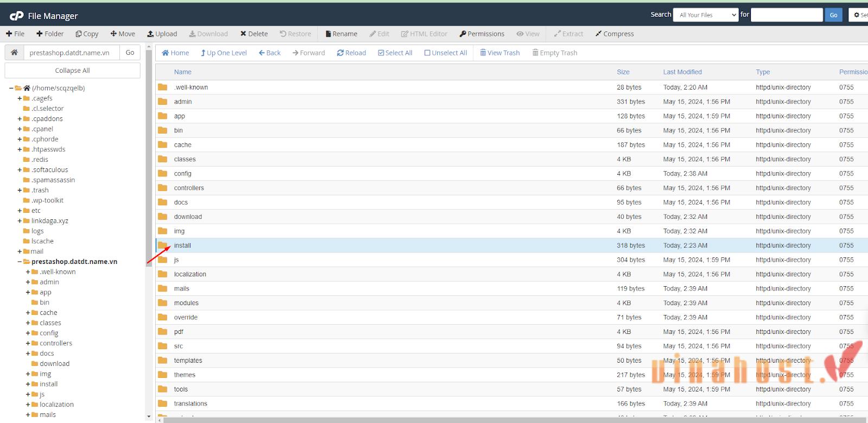Screen dimensions: 868x423
Task: Click the Edit toolbar button
Action: 379,34
